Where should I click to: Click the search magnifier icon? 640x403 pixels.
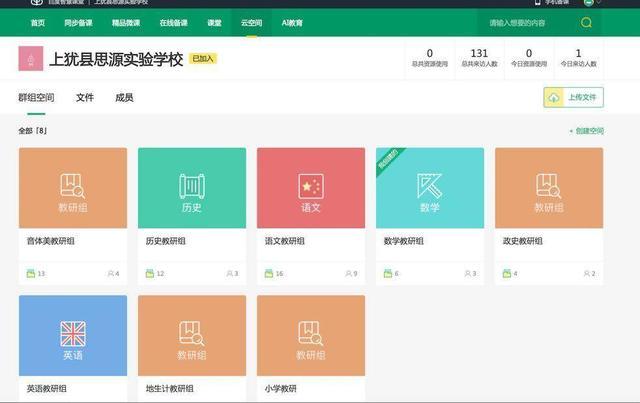tap(586, 22)
